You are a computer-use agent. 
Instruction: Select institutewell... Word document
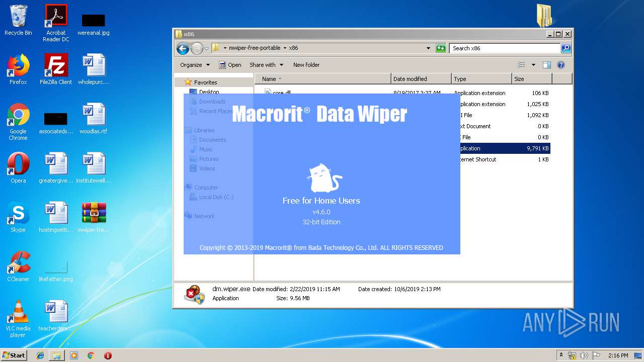coord(94,168)
